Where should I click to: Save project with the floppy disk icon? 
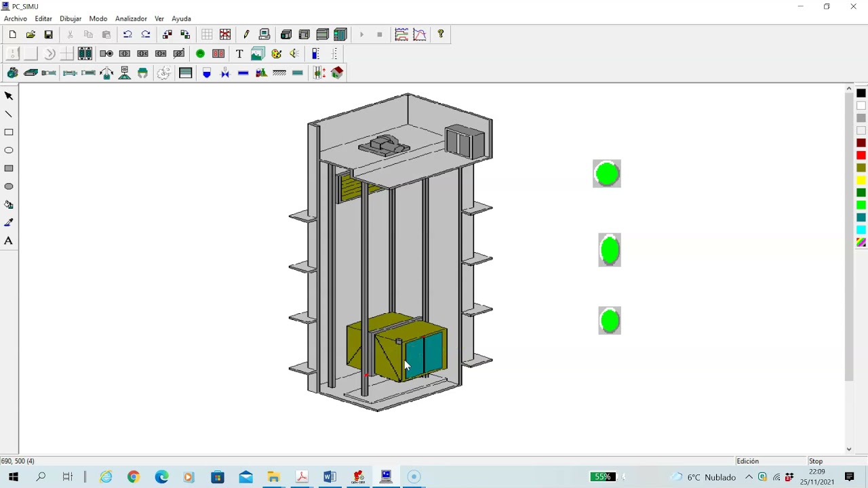pyautogui.click(x=48, y=35)
